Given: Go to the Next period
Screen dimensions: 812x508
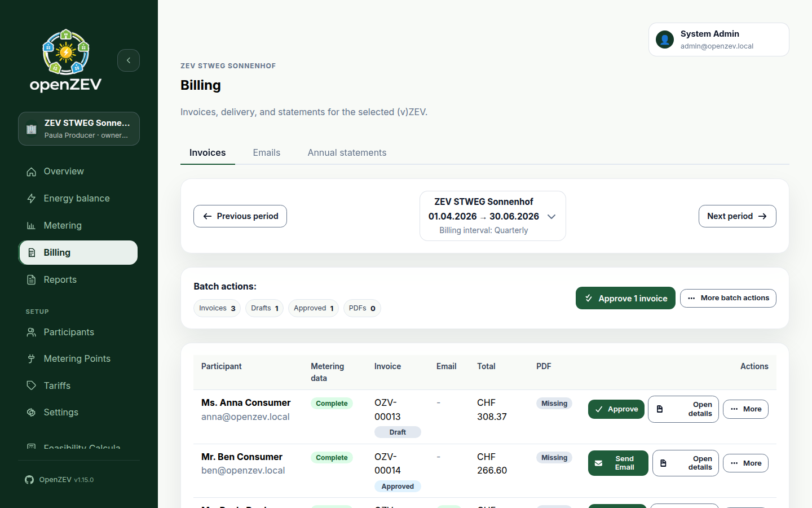Looking at the screenshot, I should pyautogui.click(x=737, y=216).
